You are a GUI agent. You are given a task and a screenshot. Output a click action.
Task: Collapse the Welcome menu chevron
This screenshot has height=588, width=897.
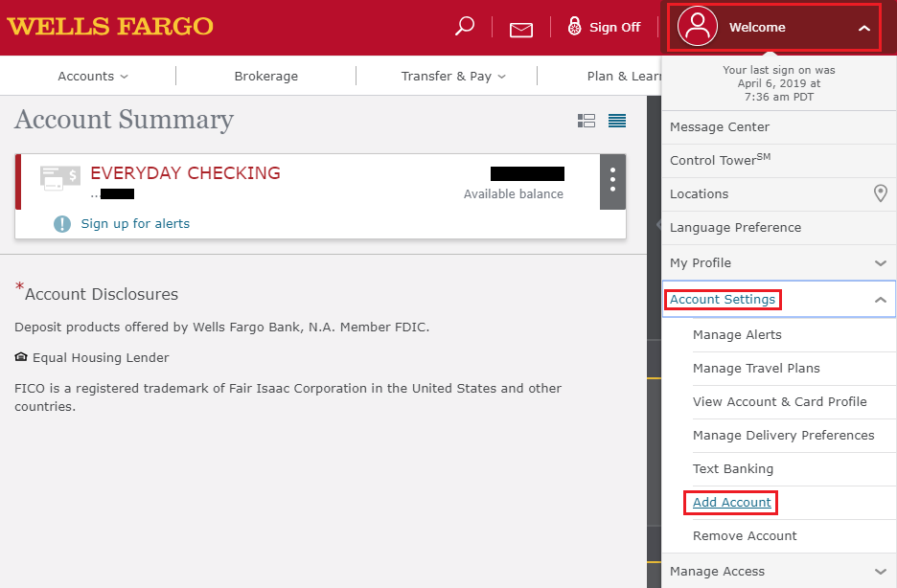click(x=863, y=28)
